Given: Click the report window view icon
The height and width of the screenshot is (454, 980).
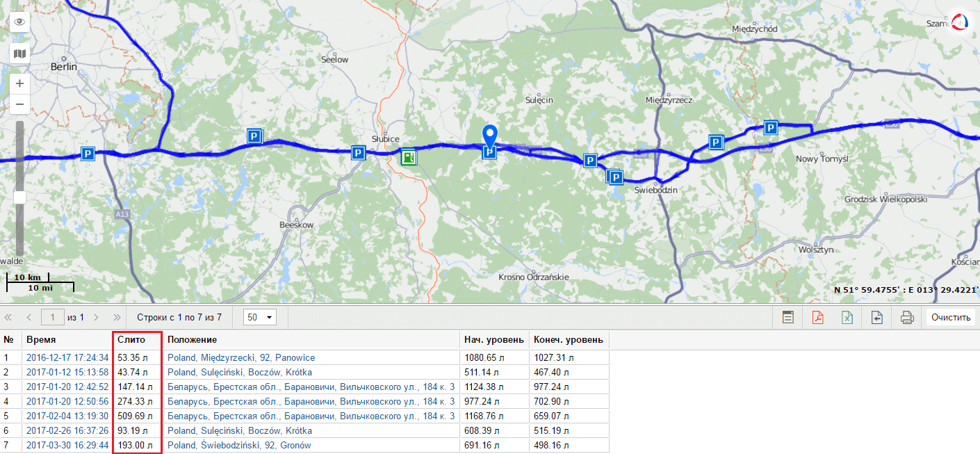Looking at the screenshot, I should pyautogui.click(x=788, y=318).
